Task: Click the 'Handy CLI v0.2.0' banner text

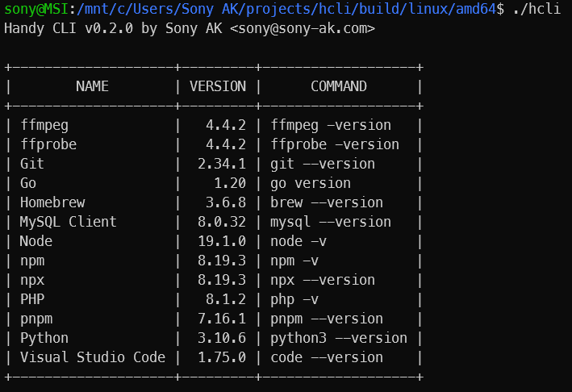Action: click(x=69, y=28)
